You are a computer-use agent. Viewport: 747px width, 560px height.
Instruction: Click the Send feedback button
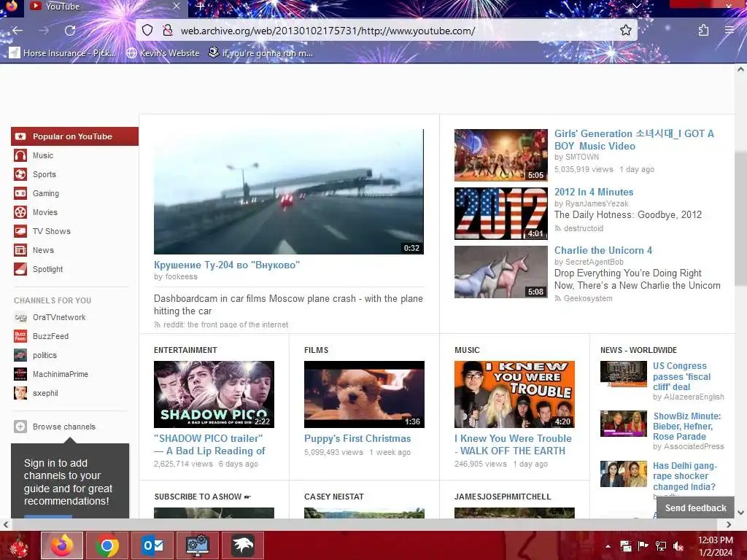tap(695, 507)
